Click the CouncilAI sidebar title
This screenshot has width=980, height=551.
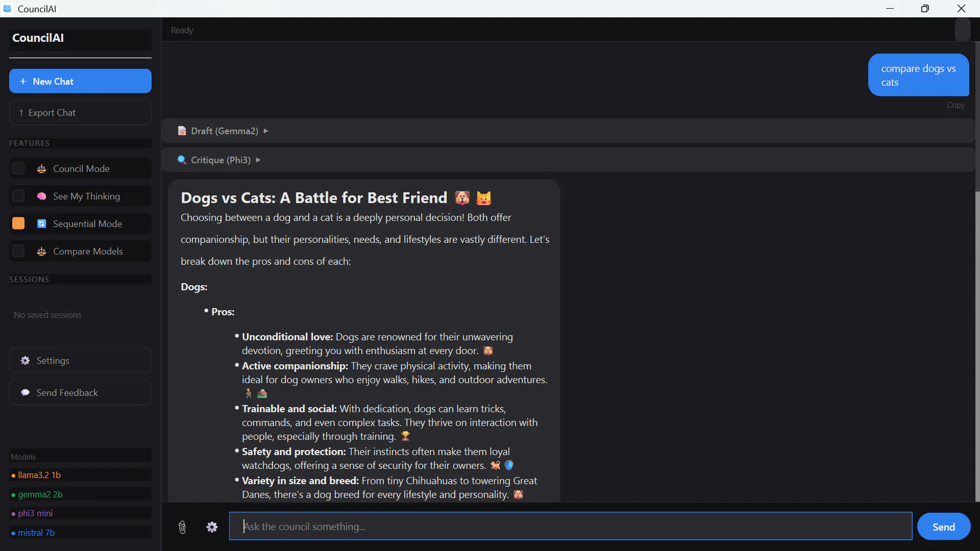click(x=38, y=38)
